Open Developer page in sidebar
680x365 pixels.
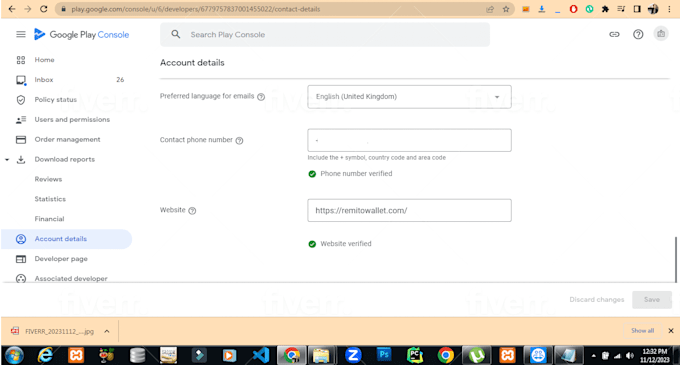click(61, 259)
